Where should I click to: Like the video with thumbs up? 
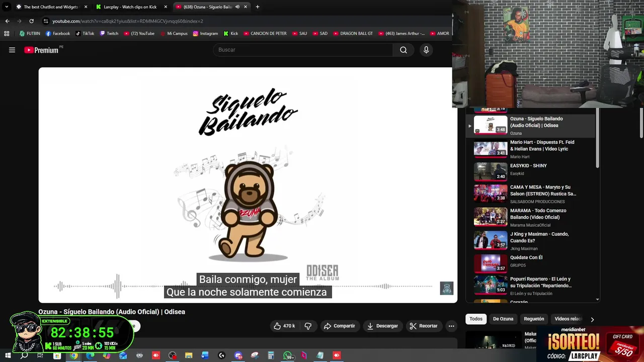click(285, 326)
